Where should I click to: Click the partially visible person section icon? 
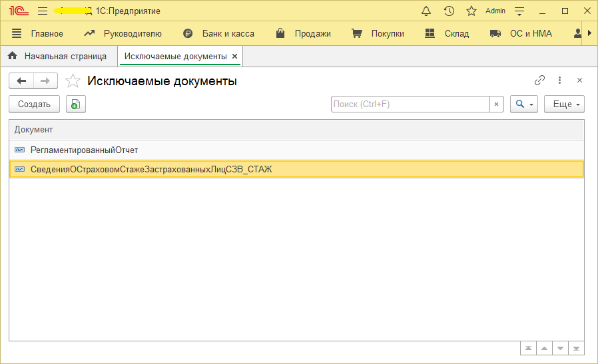pos(577,33)
